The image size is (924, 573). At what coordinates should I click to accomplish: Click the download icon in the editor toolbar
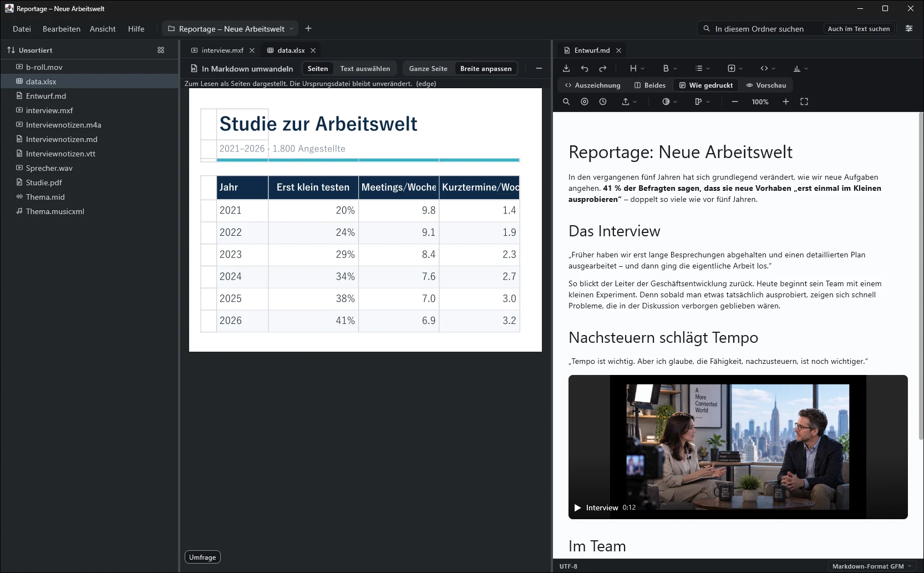click(x=566, y=68)
